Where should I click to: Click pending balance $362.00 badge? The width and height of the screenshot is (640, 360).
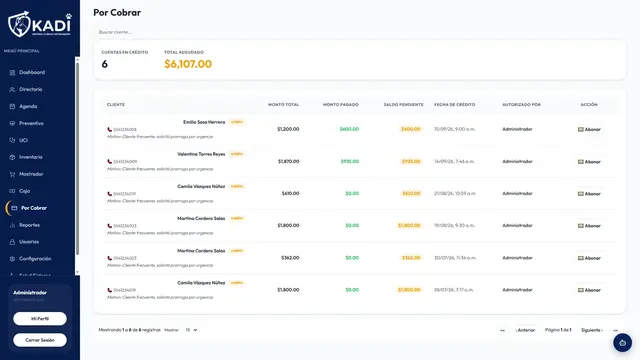point(411,258)
